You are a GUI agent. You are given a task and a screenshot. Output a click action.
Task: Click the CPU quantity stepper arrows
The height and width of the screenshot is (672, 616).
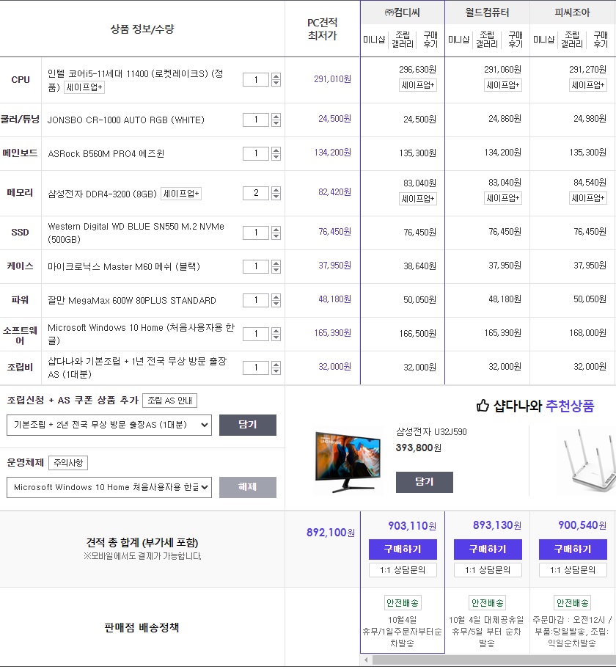click(x=276, y=80)
